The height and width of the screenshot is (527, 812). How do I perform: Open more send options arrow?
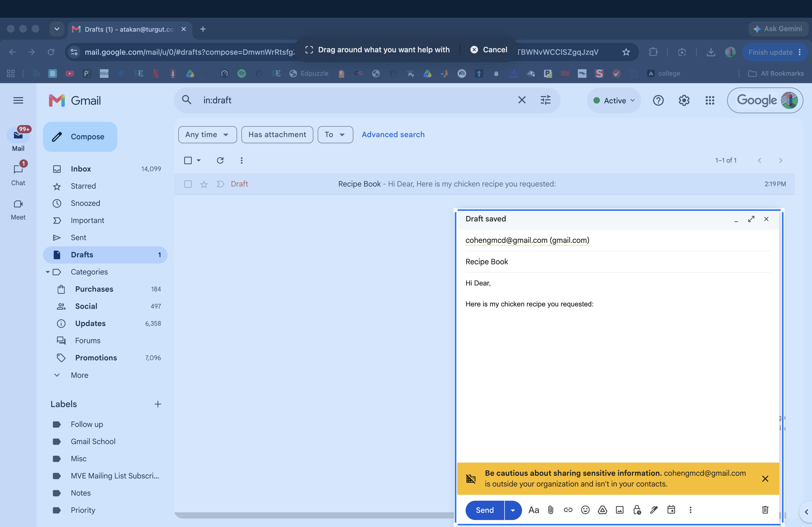pyautogui.click(x=513, y=510)
